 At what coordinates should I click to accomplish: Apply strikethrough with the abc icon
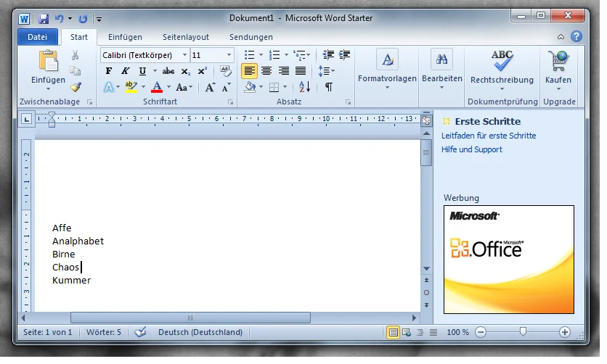tap(168, 71)
